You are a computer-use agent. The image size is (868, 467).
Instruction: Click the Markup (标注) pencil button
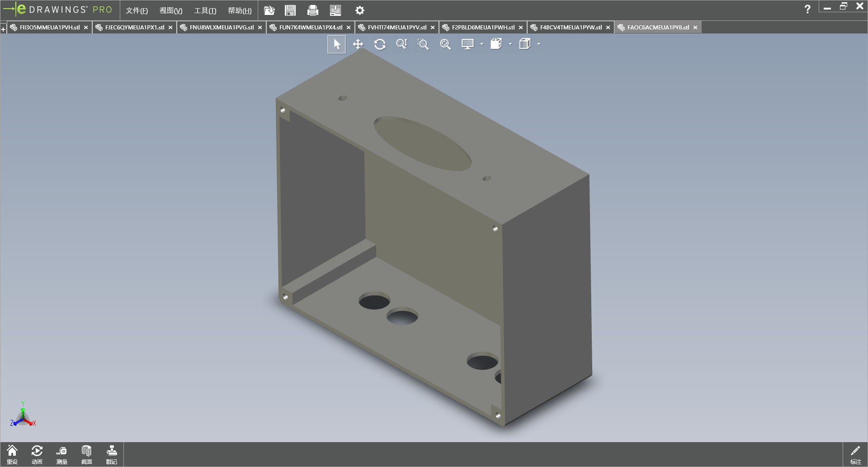click(855, 454)
